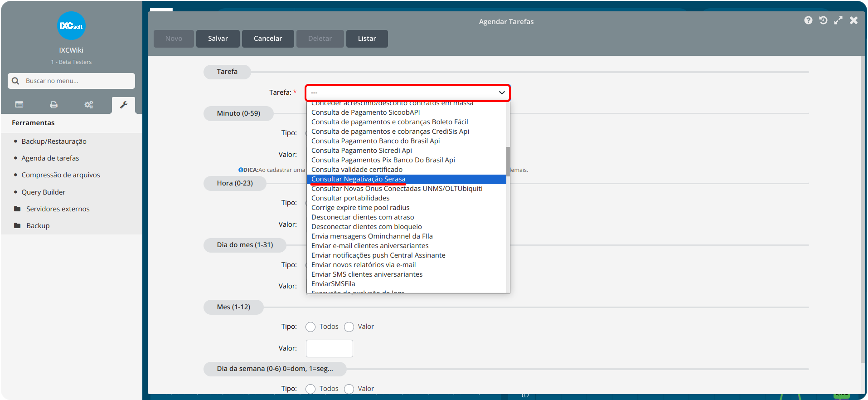
Task: Click the Ferramentas section header
Action: coord(33,123)
